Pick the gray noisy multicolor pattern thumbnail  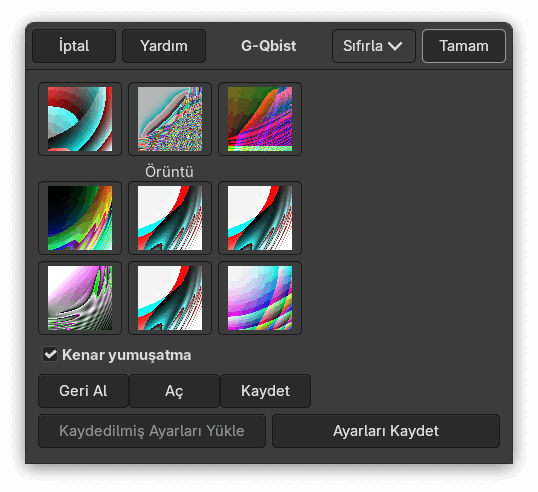[x=170, y=119]
